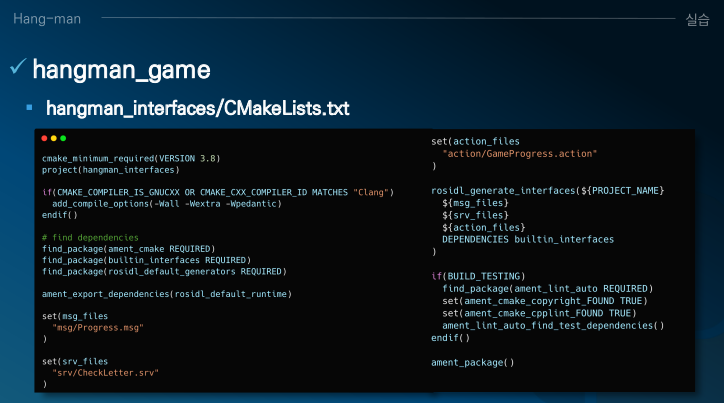Click the "srv/CheckLetter.srv" string

(x=106, y=373)
